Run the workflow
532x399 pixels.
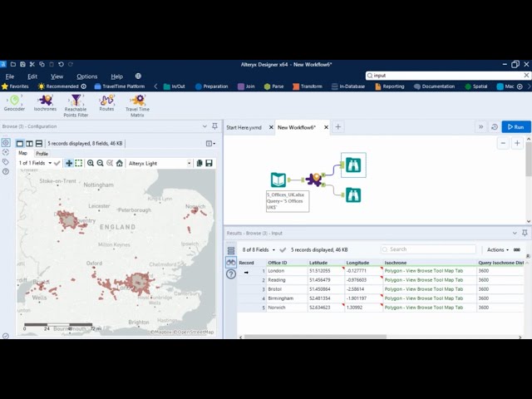(516, 127)
